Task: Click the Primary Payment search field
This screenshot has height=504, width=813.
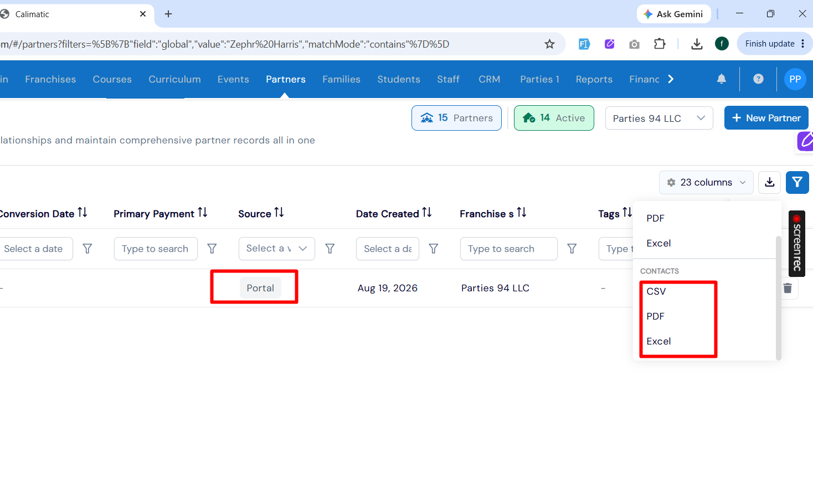Action: tap(156, 249)
